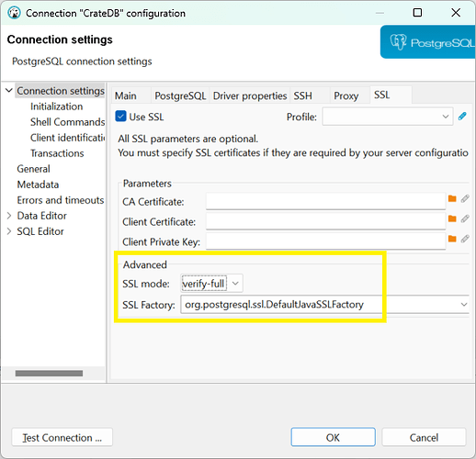Click the CA Certificate folder browse icon
Viewport: 476px width, 459px height.
(x=452, y=198)
